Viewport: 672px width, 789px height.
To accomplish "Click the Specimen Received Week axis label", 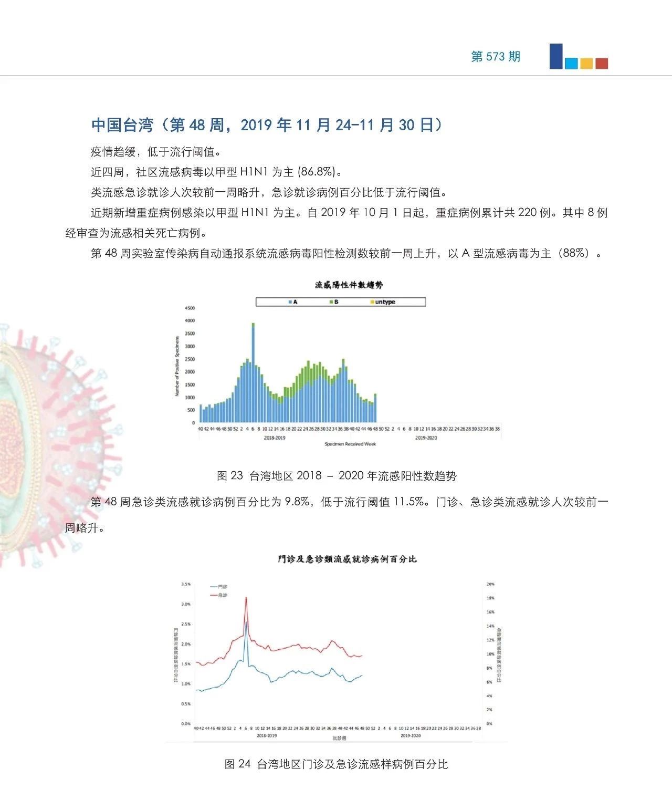I will 350,444.
